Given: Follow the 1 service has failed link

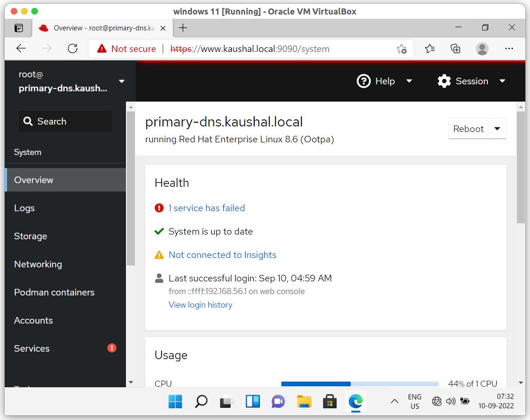Looking at the screenshot, I should tap(207, 208).
